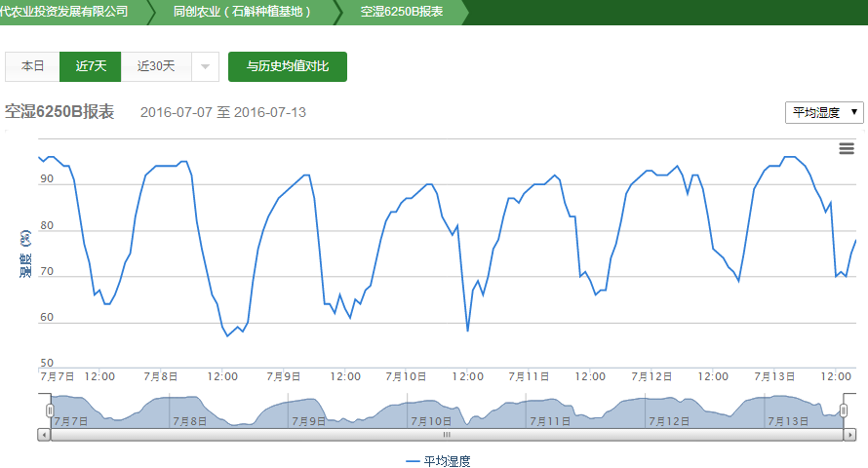The image size is (868, 468).
Task: Open the chart export hamburger menu
Action: point(847,148)
